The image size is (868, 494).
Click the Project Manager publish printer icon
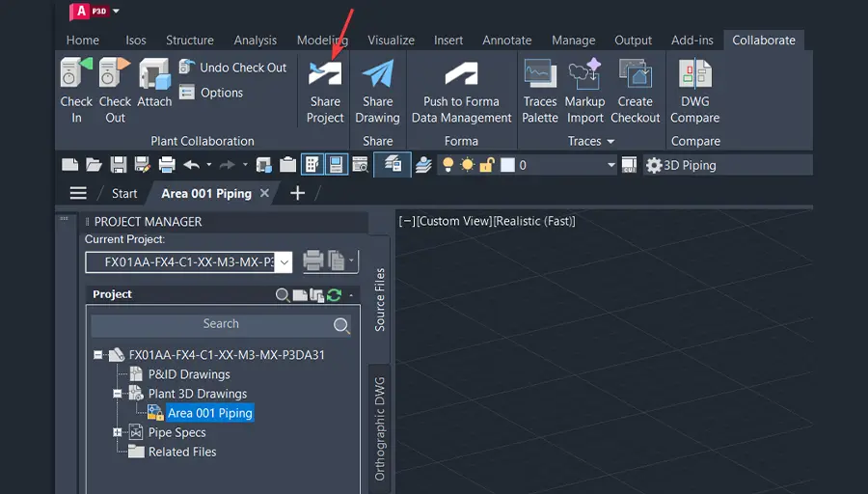click(312, 260)
